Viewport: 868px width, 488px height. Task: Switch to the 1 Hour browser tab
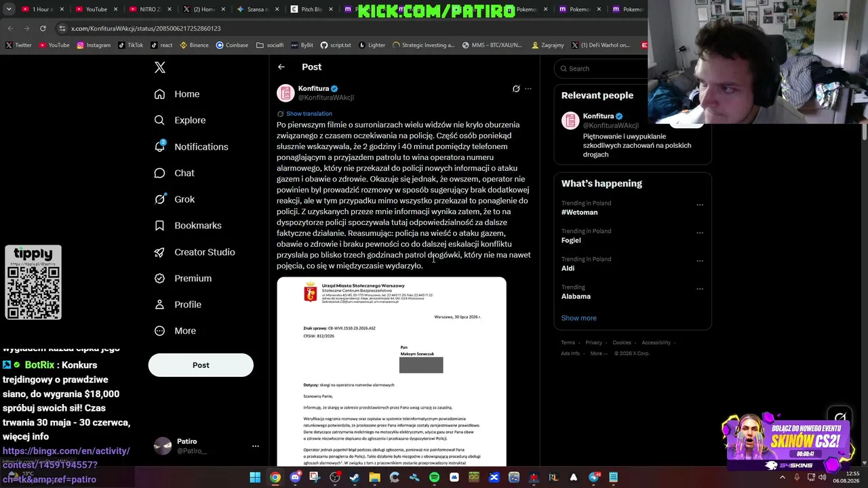click(x=42, y=9)
